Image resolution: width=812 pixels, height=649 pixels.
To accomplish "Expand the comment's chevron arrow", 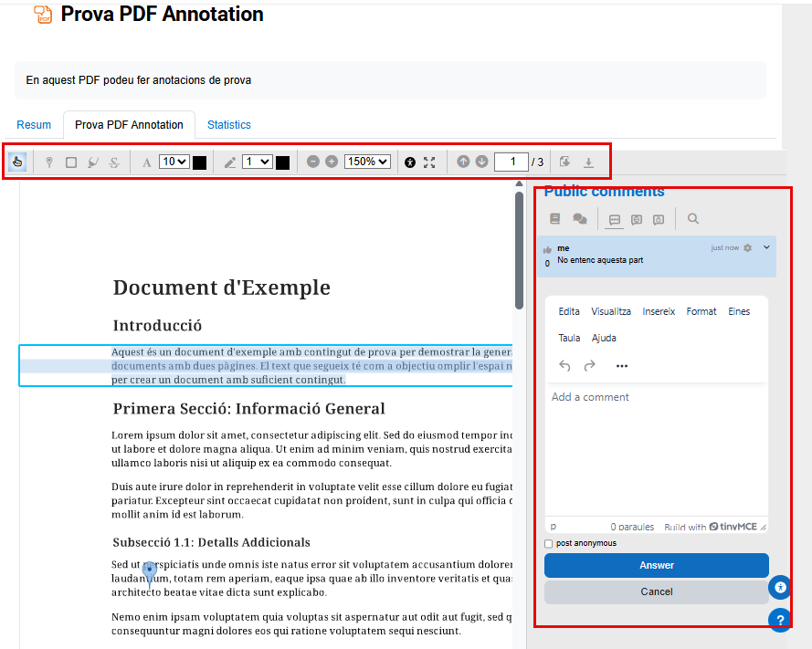I will point(766,247).
